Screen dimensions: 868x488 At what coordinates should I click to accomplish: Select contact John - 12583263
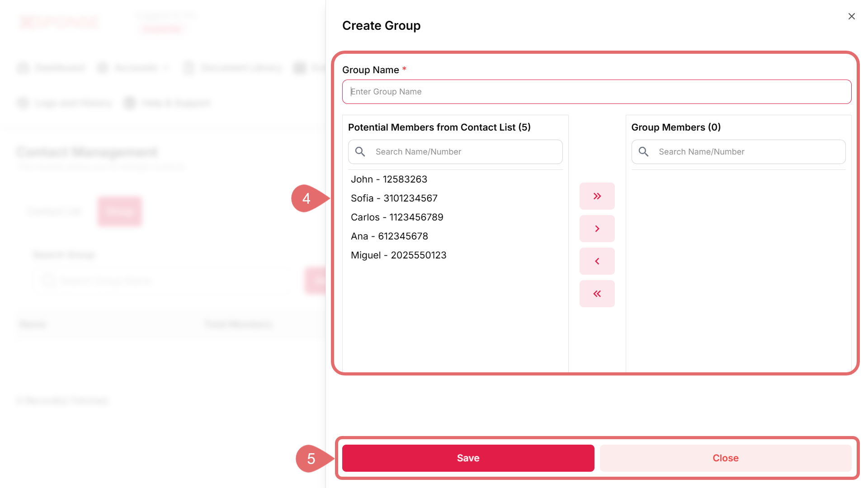point(389,179)
